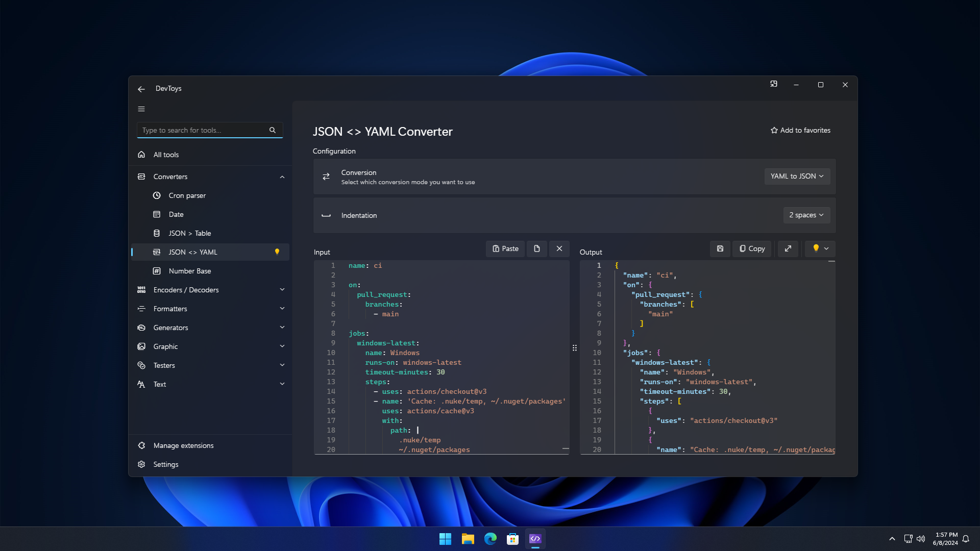Open the YAML to JSON conversion dropdown
This screenshot has height=551, width=980.
click(x=797, y=176)
